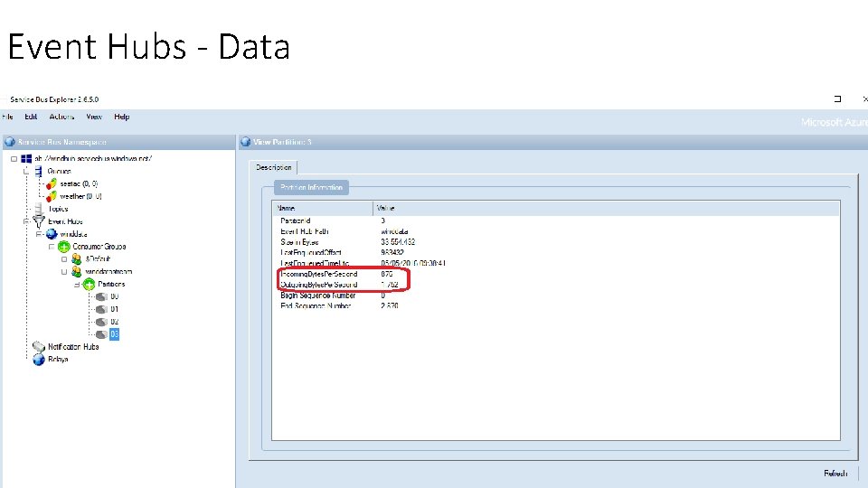Click the Relays globe icon
The width and height of the screenshot is (868, 488).
point(39,360)
